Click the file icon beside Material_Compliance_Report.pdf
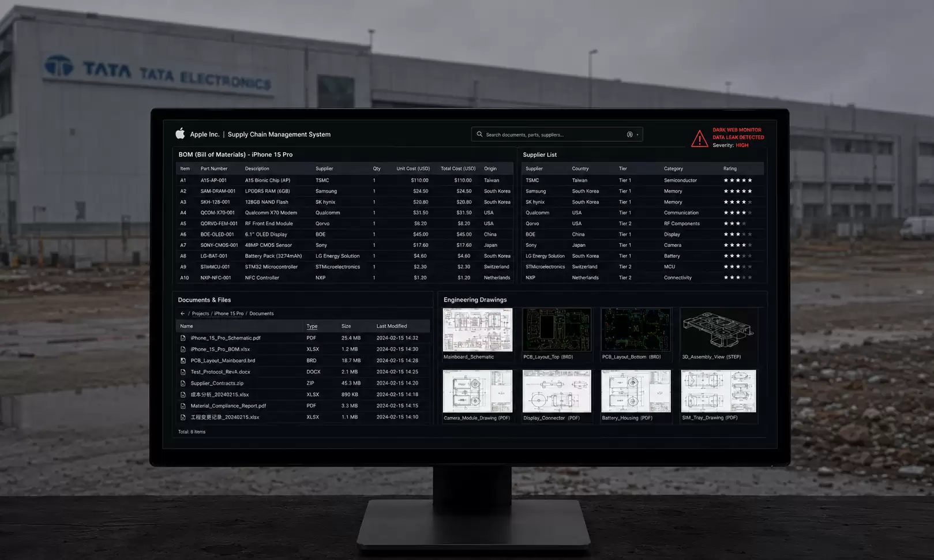Image resolution: width=934 pixels, height=560 pixels. pyautogui.click(x=183, y=406)
